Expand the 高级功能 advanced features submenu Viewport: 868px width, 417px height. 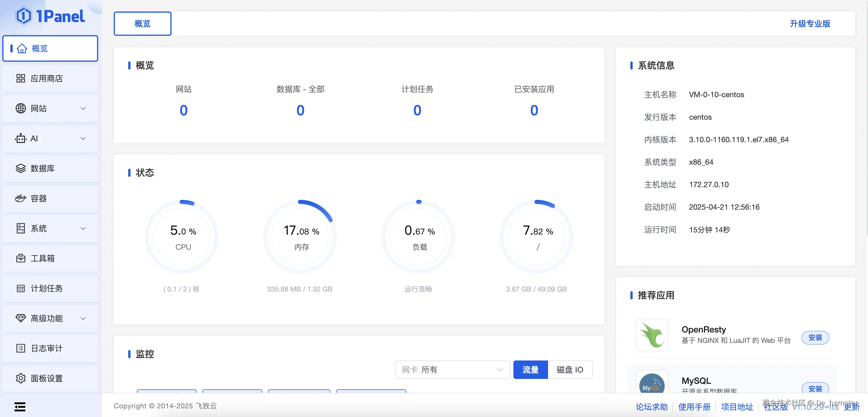tap(83, 318)
